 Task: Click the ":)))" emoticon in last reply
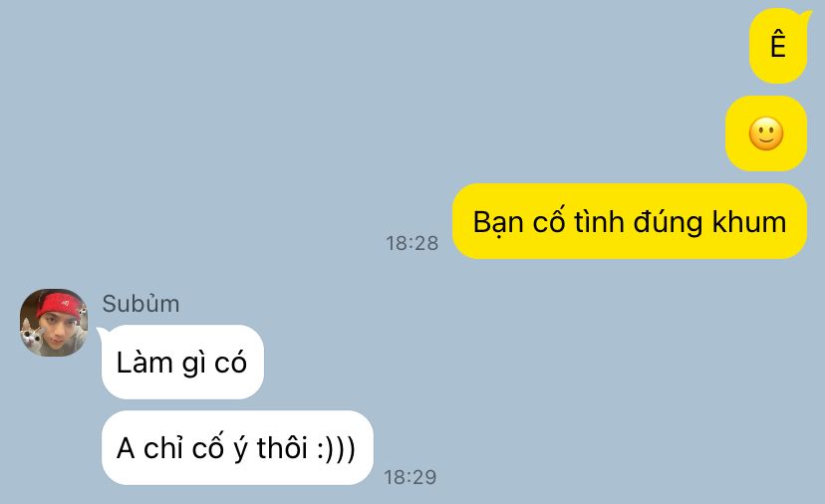[x=337, y=449]
